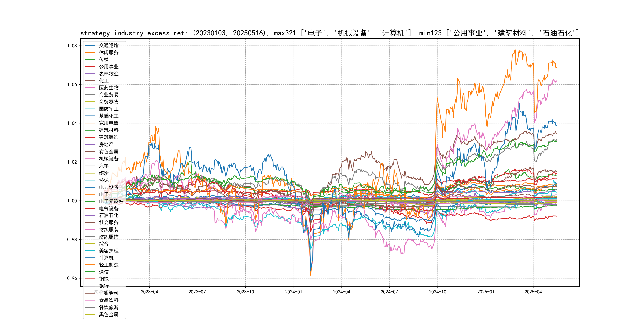Click the 石油石化 legend color swatch
The image size is (644, 322).
pyautogui.click(x=90, y=215)
